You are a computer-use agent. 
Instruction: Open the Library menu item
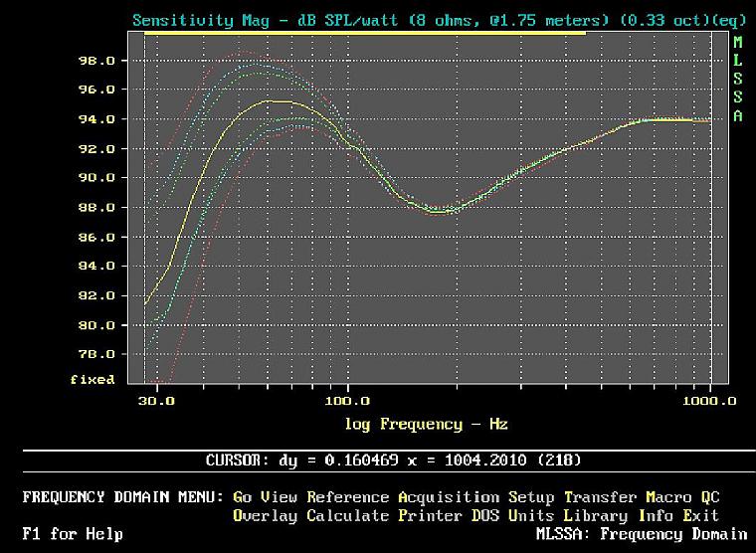tap(596, 516)
